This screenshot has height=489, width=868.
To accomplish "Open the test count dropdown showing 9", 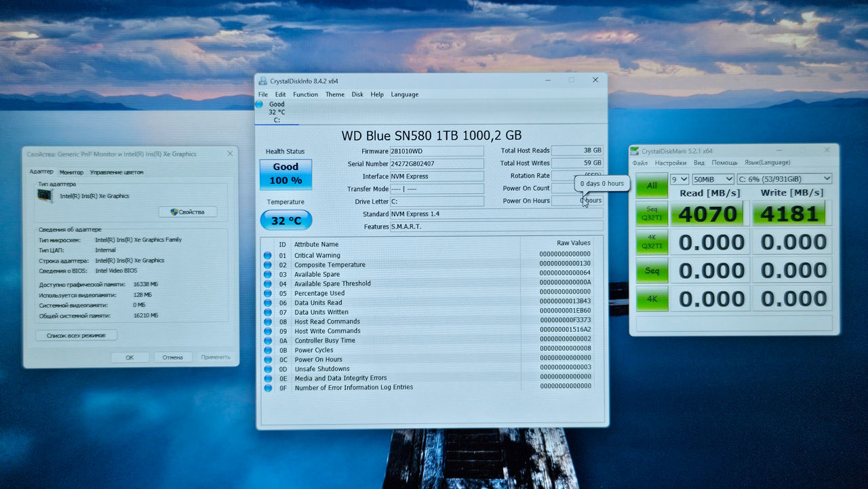I will pos(679,179).
